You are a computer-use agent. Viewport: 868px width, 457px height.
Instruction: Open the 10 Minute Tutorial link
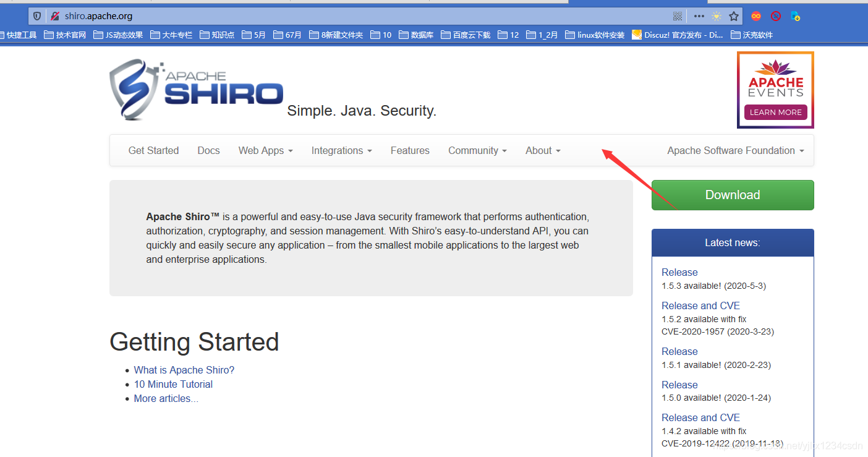(173, 384)
